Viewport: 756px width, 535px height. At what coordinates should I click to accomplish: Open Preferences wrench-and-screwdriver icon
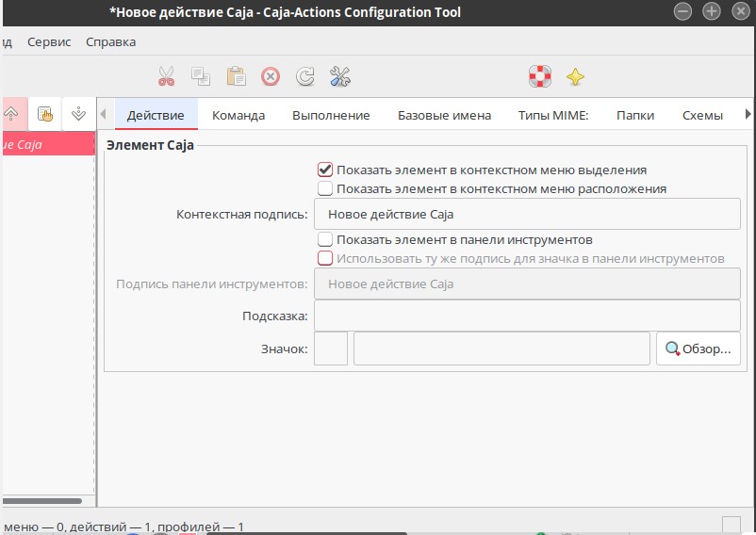click(x=340, y=76)
